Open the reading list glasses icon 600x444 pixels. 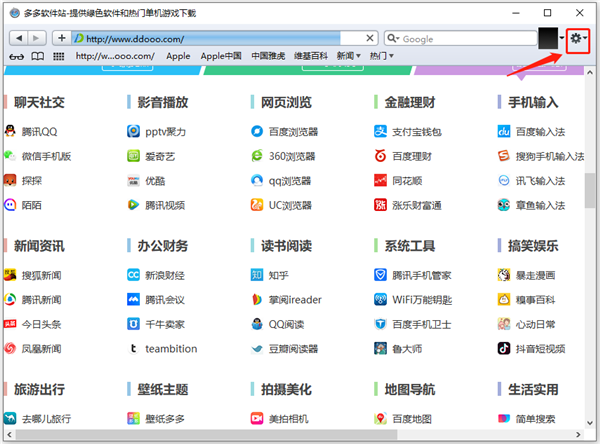16,56
